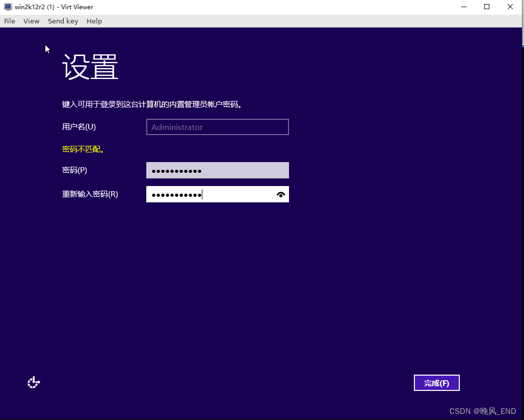Click the 用户名(U) label
524x420 pixels.
click(78, 126)
